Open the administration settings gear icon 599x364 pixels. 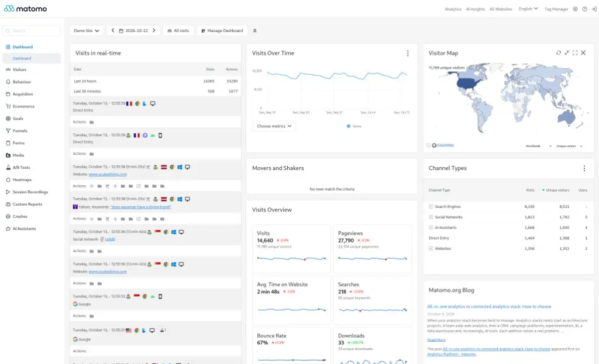point(575,9)
